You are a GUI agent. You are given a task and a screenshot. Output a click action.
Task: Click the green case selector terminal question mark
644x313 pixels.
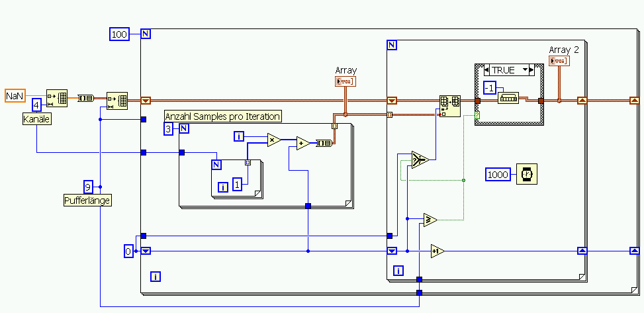point(477,115)
